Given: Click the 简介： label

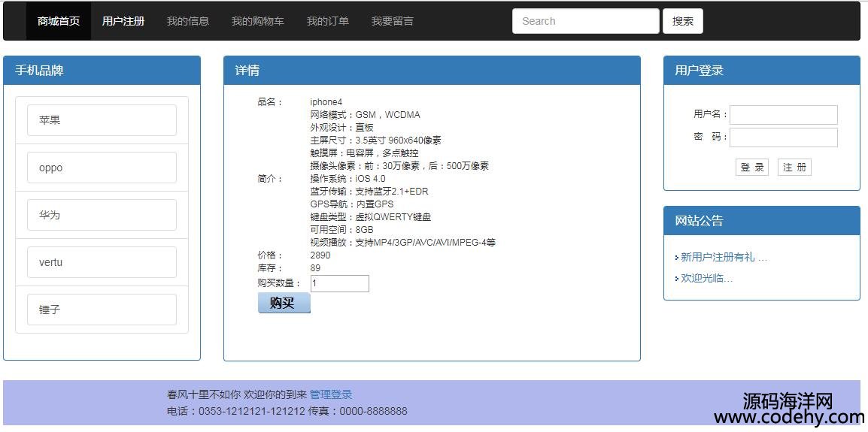Looking at the screenshot, I should pyautogui.click(x=270, y=179).
